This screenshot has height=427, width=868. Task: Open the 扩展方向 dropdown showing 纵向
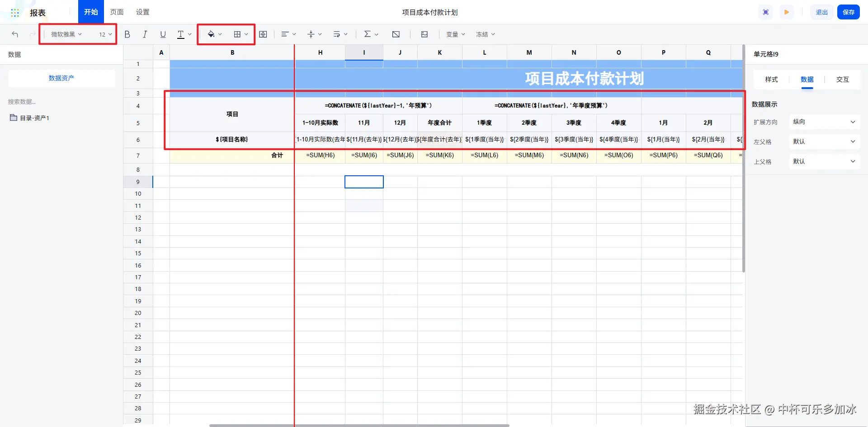(824, 122)
